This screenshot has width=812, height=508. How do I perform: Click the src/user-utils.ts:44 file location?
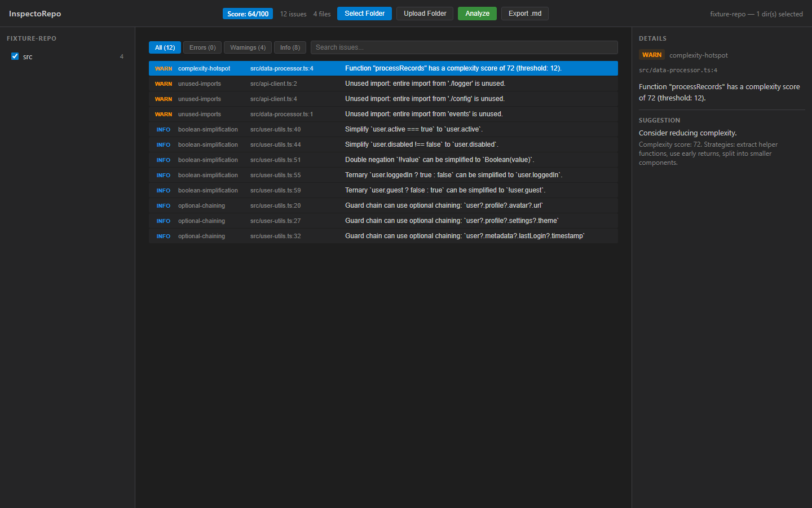click(x=276, y=144)
